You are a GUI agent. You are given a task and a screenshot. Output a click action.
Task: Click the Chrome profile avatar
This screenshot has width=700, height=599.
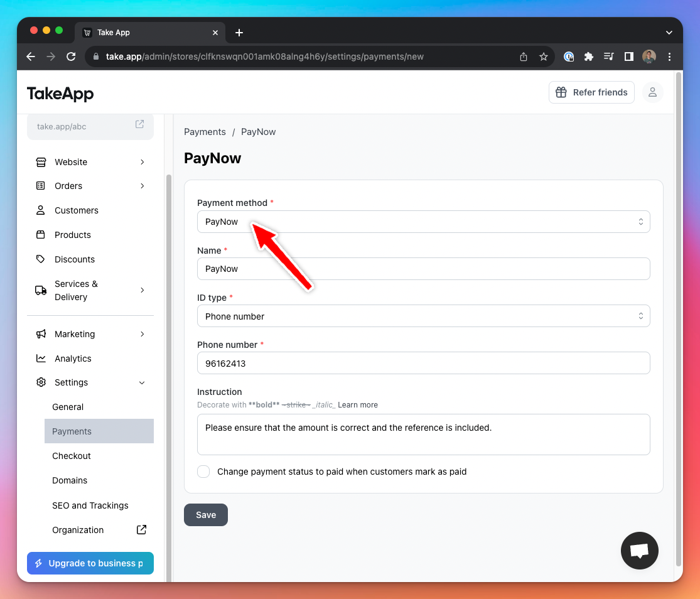click(x=649, y=57)
